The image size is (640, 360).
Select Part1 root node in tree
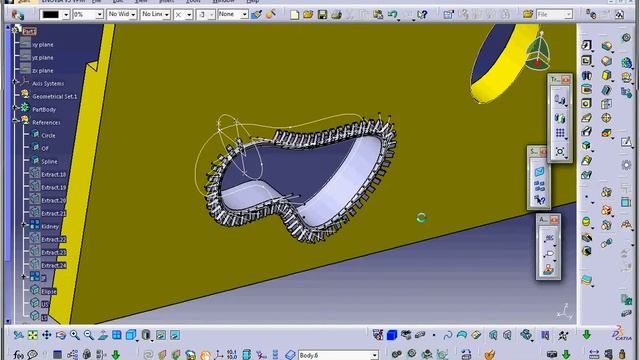click(29, 31)
